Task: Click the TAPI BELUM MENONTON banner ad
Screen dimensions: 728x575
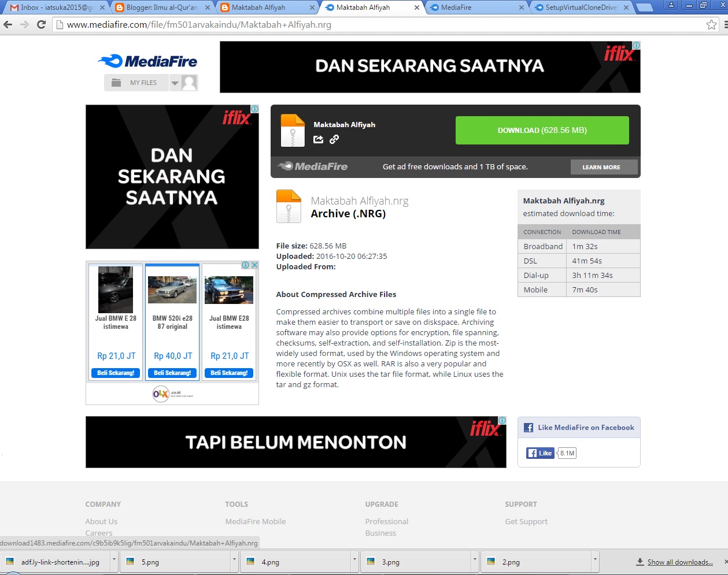Action: coord(296,442)
